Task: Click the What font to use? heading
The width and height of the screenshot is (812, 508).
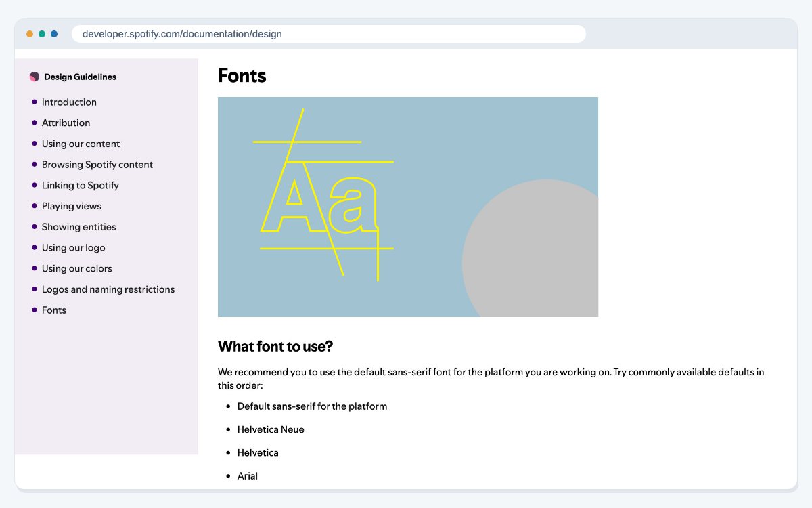Action: tap(275, 347)
